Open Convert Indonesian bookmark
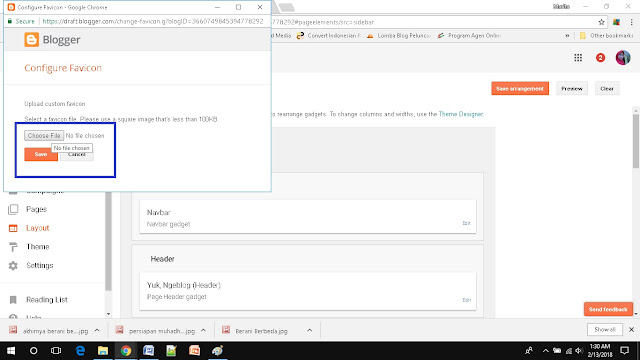Viewport: 640px width, 360px height. point(329,36)
